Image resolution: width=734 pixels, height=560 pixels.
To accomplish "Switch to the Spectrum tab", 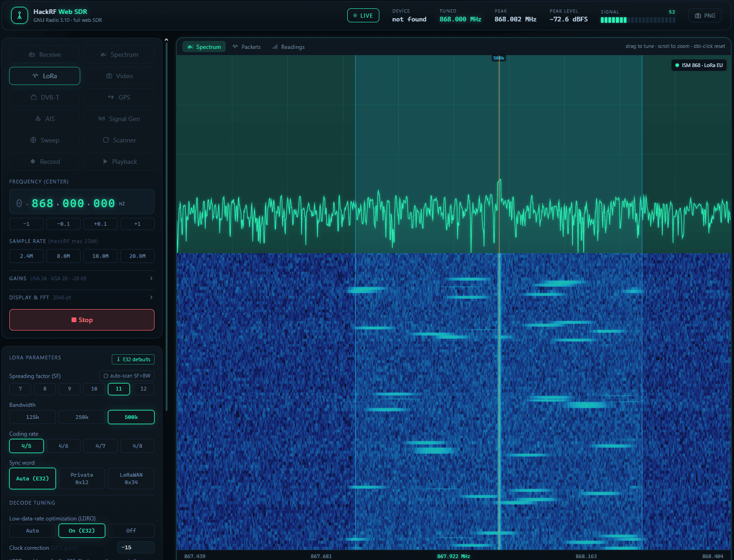I will click(204, 47).
